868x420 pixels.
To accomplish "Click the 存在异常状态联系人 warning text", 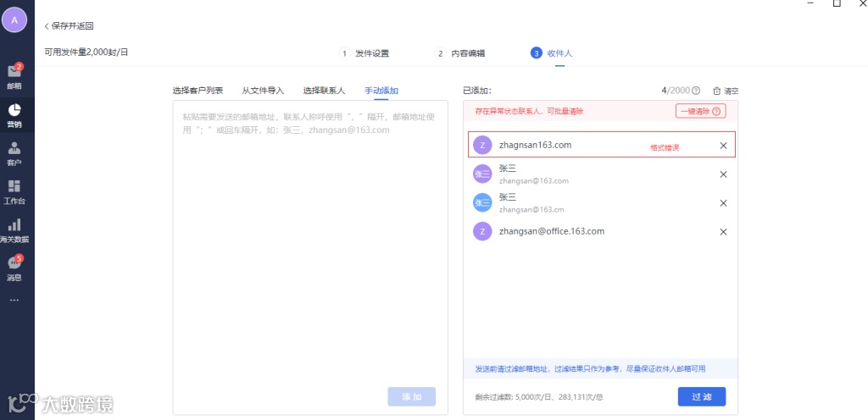I will pyautogui.click(x=529, y=111).
